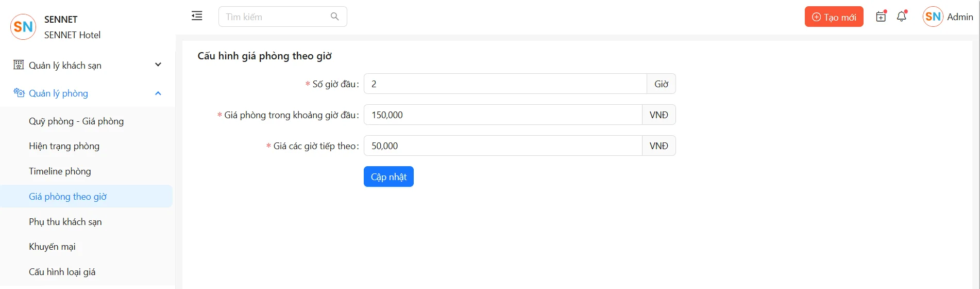The image size is (980, 289).
Task: Collapse the sidebar with the menu-fold icon
Action: point(197,16)
